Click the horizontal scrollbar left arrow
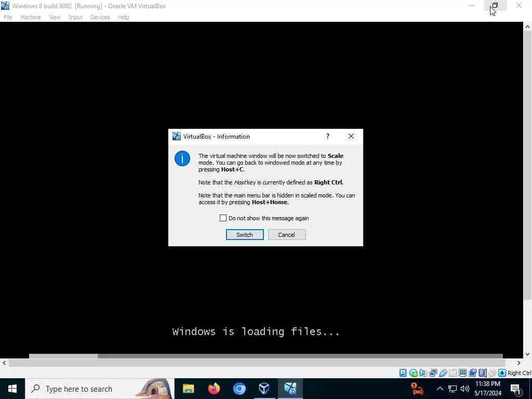The height and width of the screenshot is (399, 532). tap(4, 363)
